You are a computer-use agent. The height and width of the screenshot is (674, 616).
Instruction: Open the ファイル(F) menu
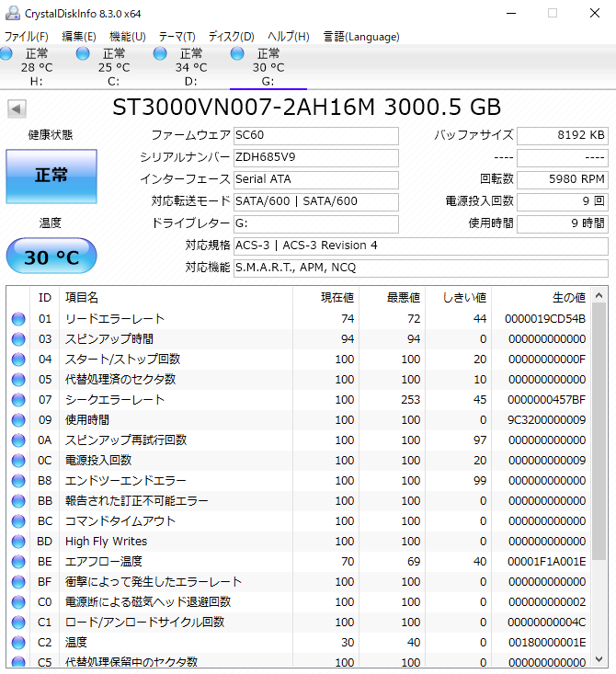coord(27,37)
